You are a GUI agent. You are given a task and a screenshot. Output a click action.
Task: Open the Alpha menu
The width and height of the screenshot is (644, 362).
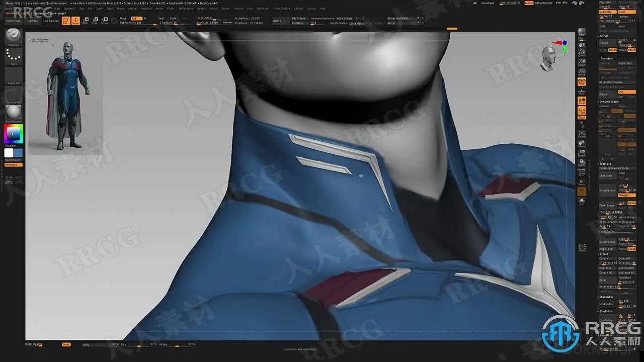tap(8, 9)
